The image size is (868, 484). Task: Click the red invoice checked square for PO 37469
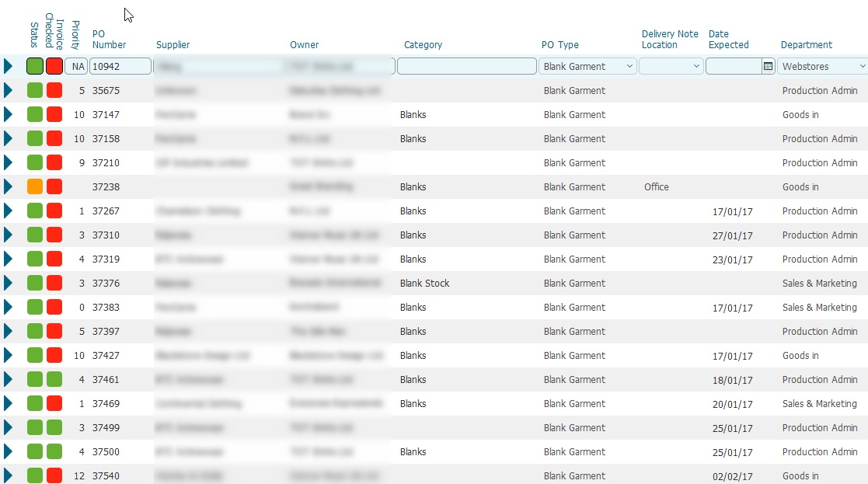point(54,403)
